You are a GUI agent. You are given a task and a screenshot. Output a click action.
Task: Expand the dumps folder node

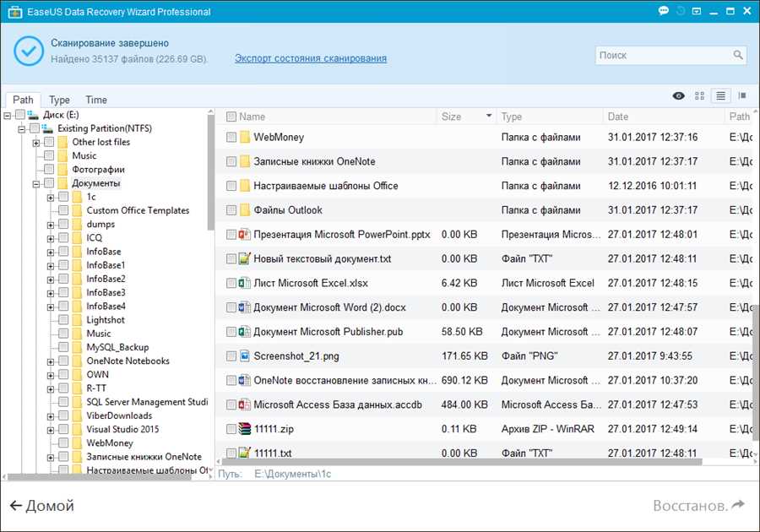point(51,225)
